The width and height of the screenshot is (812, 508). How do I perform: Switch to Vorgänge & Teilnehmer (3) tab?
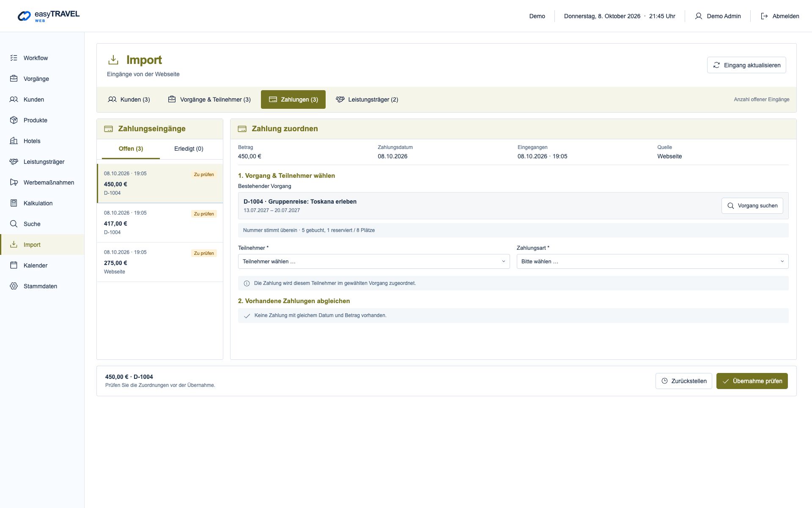point(209,99)
